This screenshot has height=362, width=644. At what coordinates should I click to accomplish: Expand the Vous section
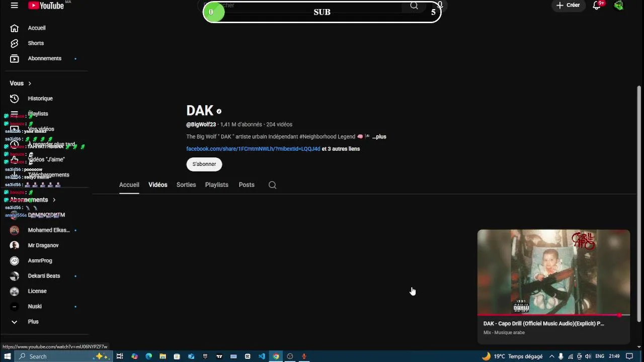(21, 83)
